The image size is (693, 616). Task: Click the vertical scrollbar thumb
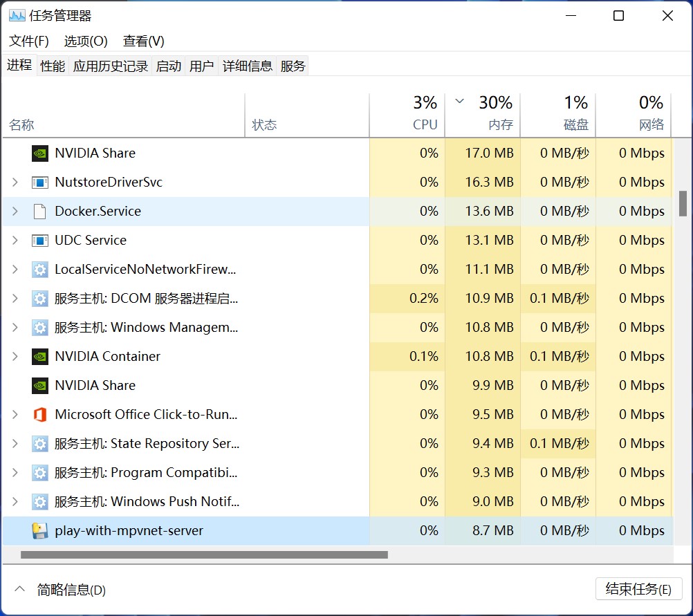coord(683,203)
